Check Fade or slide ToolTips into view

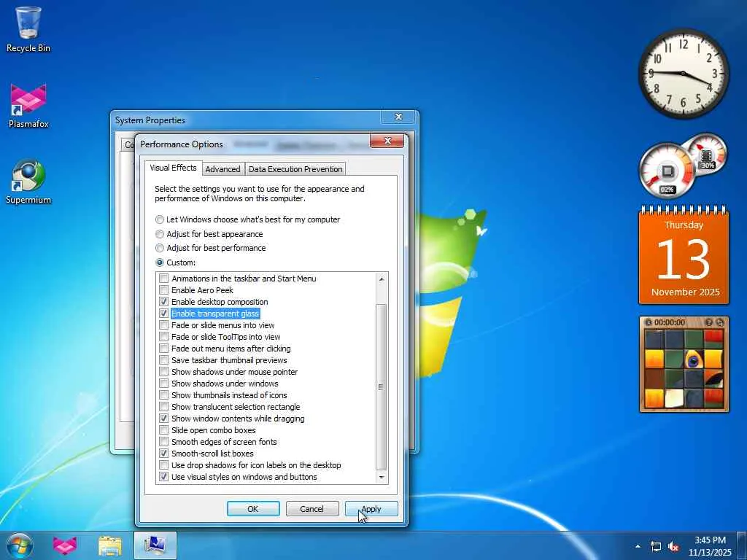coord(164,337)
